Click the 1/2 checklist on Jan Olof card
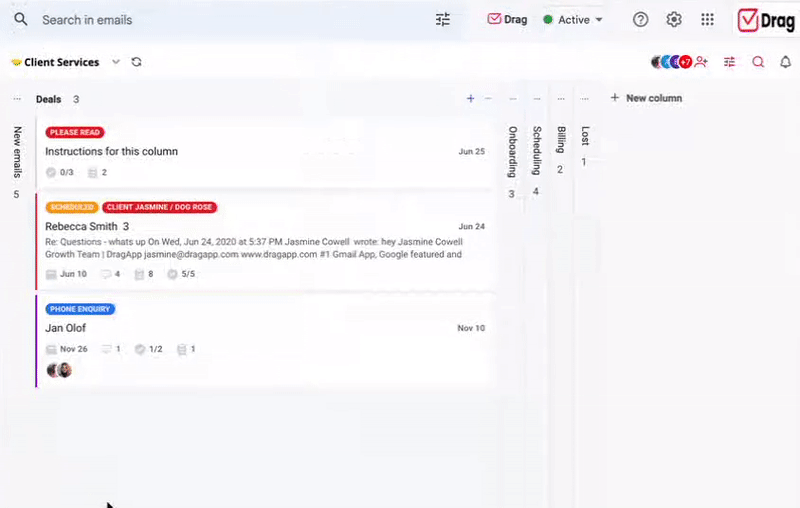Image resolution: width=800 pixels, height=508 pixels. (x=148, y=349)
